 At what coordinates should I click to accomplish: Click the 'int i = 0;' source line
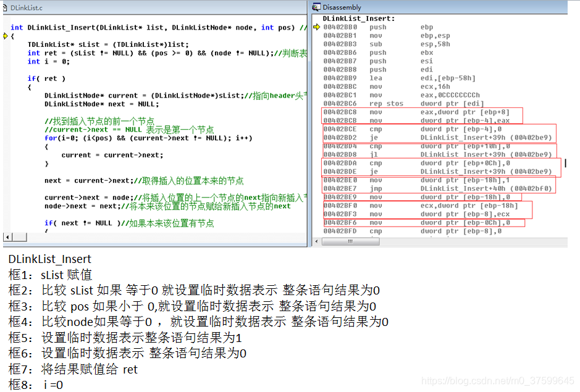[48, 62]
